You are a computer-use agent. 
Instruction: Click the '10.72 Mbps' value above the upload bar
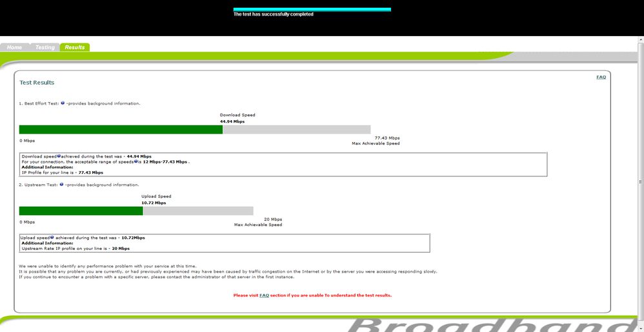coord(154,203)
